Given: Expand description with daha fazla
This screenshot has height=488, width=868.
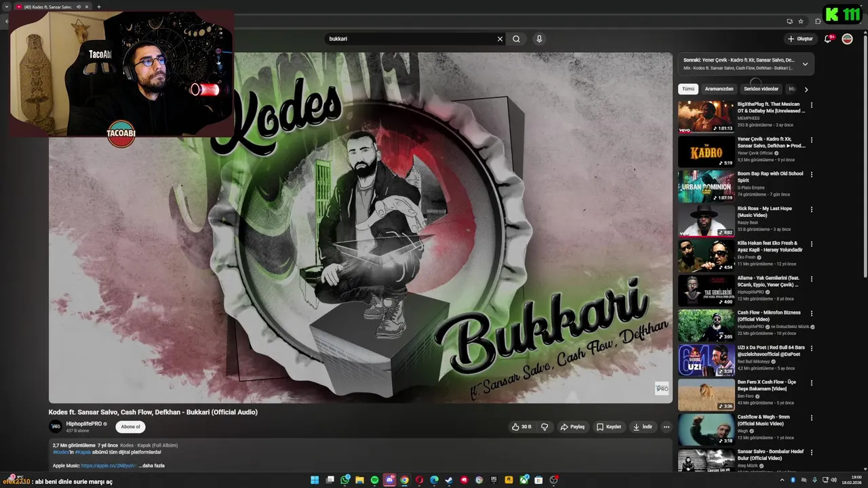Looking at the screenshot, I should [152, 466].
